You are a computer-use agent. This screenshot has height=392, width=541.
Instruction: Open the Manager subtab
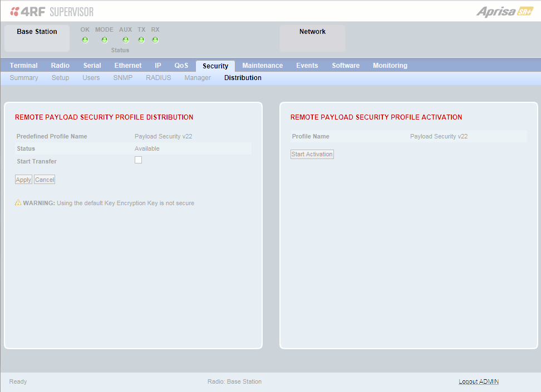(x=198, y=78)
